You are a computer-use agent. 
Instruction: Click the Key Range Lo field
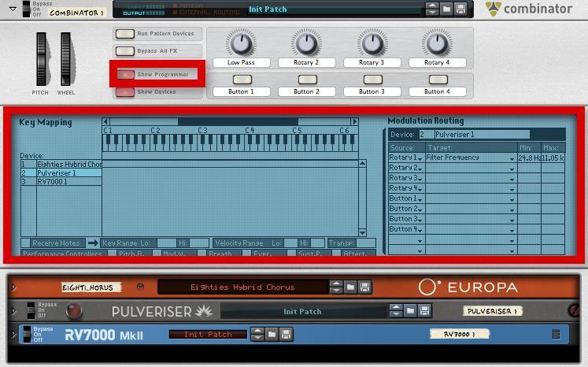pyautogui.click(x=167, y=243)
